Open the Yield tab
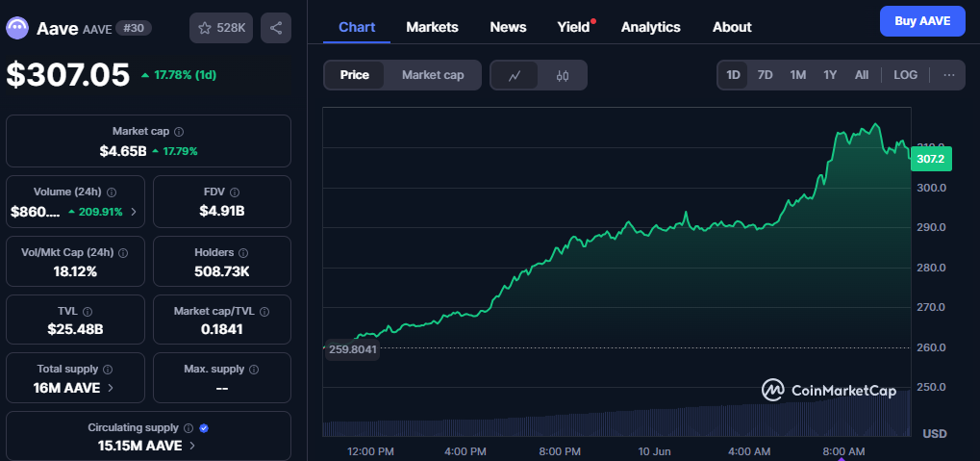This screenshot has height=461, width=980. (574, 28)
